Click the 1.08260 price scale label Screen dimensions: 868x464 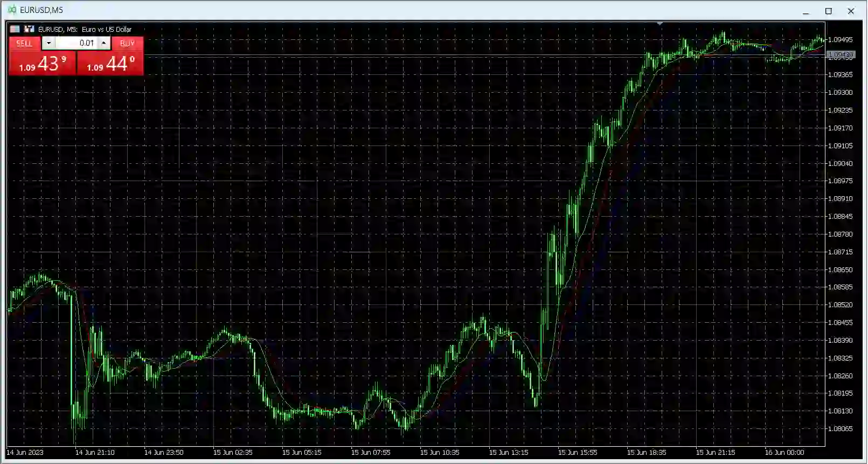[x=841, y=376]
